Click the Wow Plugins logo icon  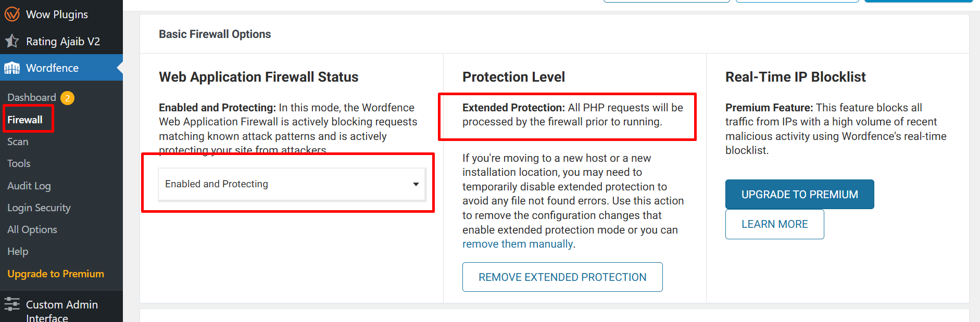click(x=12, y=14)
